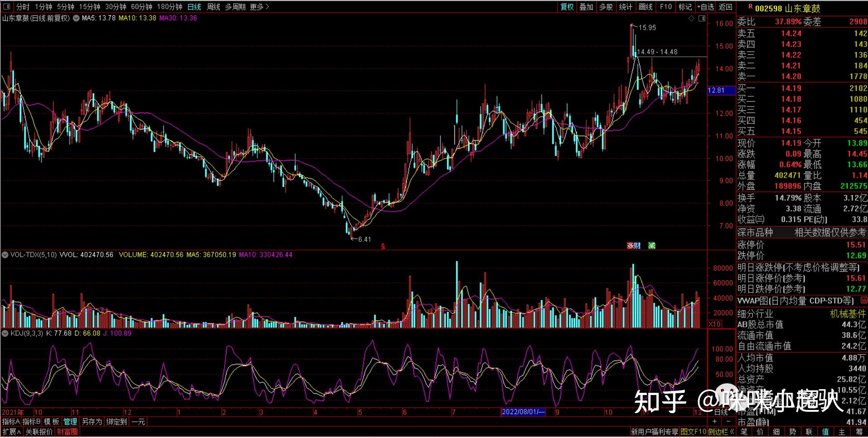868x438 pixels.
Task: Zoom in with the + button
Action: (x=714, y=422)
